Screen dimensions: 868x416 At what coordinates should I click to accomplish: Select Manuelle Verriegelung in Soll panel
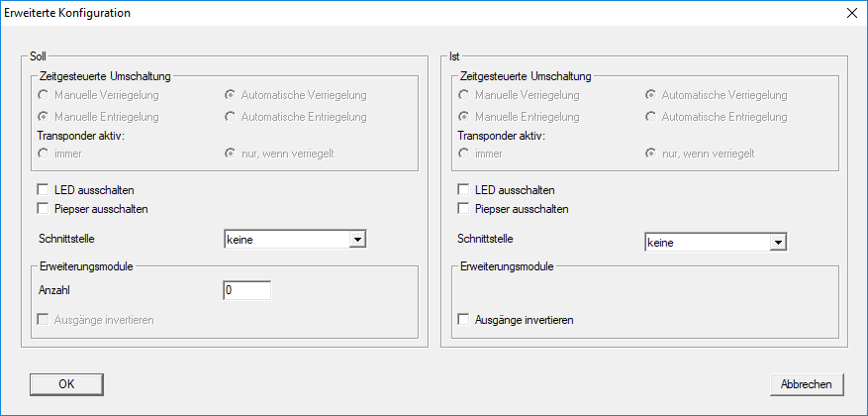pos(43,95)
